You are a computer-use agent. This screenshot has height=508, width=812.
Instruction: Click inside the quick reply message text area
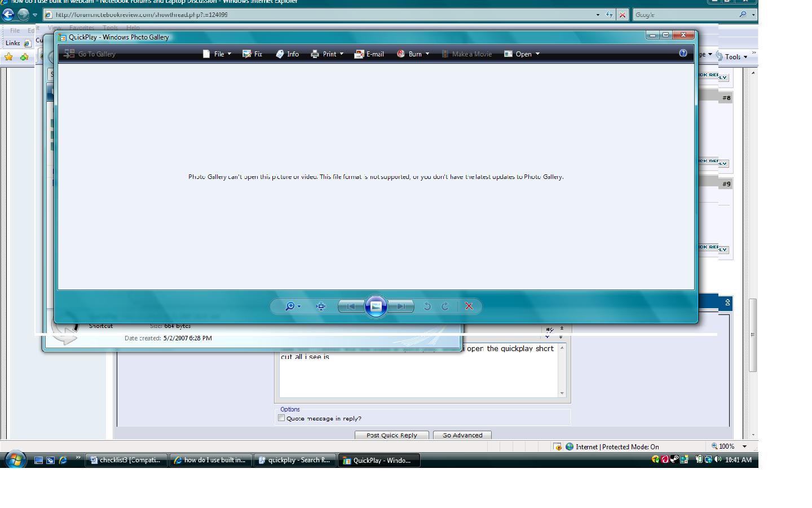tap(419, 370)
